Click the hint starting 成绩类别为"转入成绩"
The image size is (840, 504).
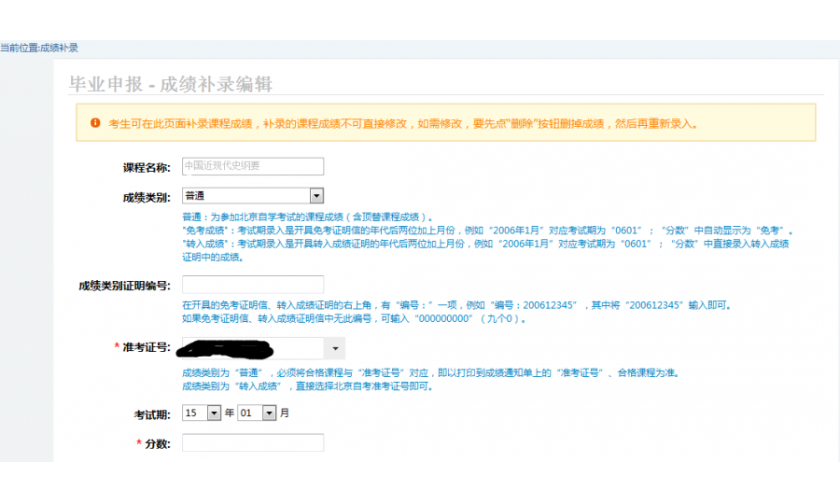(307, 386)
